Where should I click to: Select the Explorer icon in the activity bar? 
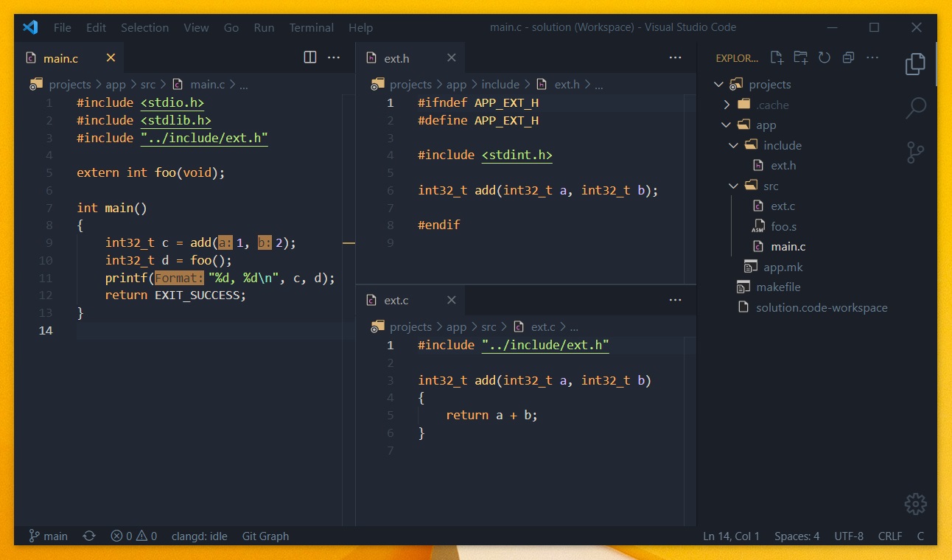tap(915, 64)
